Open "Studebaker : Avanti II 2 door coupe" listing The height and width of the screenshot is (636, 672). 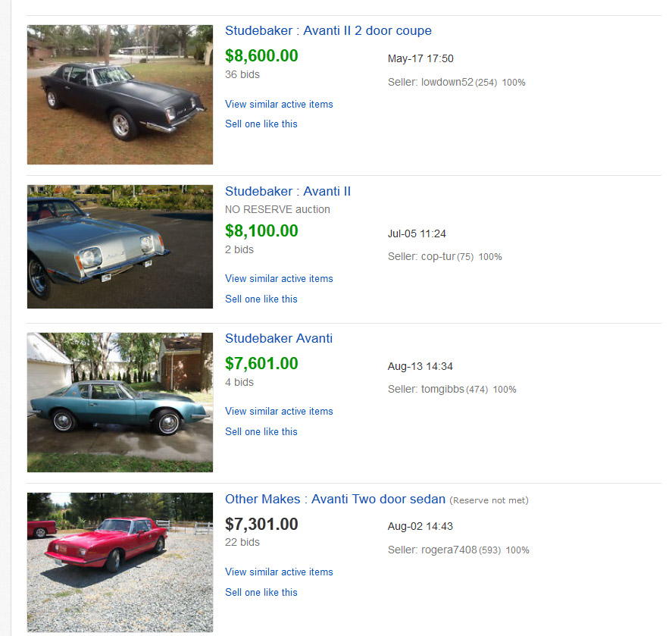tap(328, 31)
